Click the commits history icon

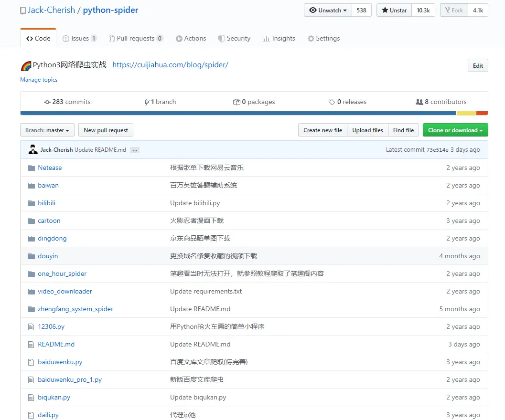coord(47,102)
